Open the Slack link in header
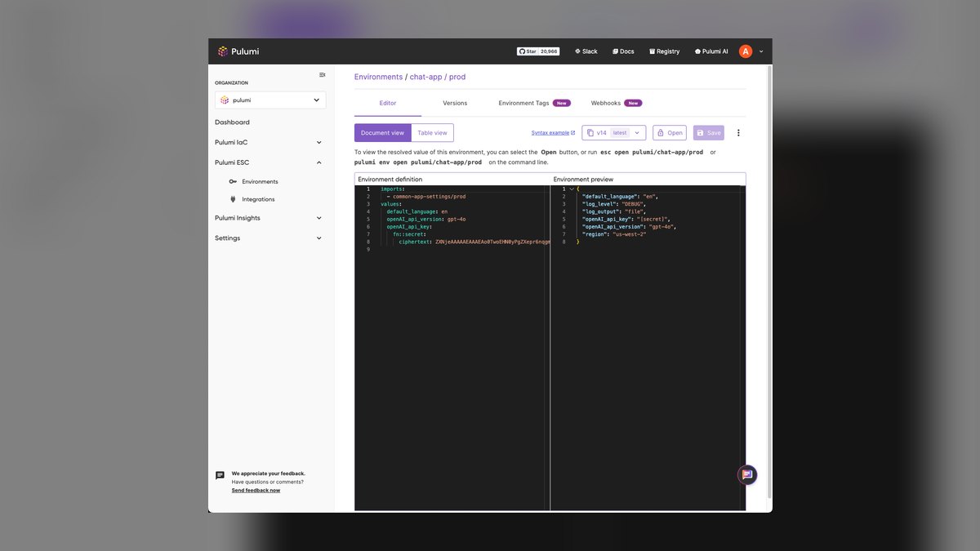The height and width of the screenshot is (551, 980). click(586, 51)
